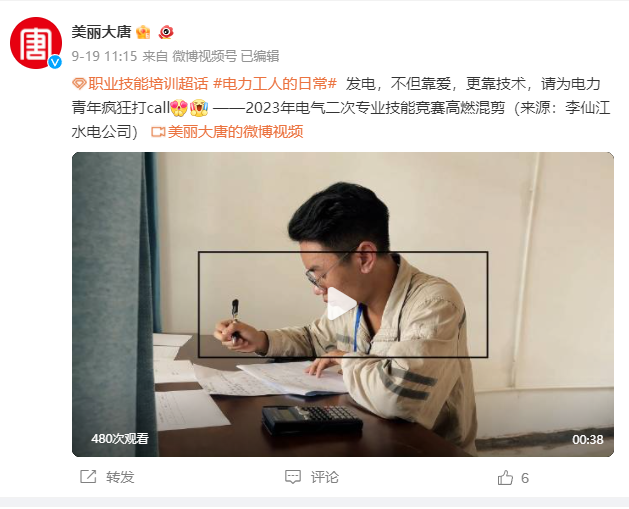This screenshot has width=629, height=509.
Task: Click the diamond super-topic icon
Action: tap(79, 84)
